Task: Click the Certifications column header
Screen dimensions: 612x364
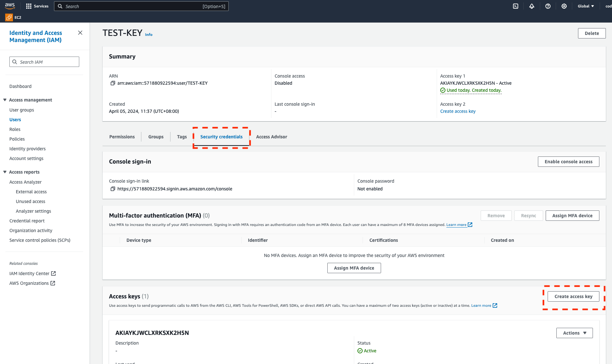Action: (384, 240)
